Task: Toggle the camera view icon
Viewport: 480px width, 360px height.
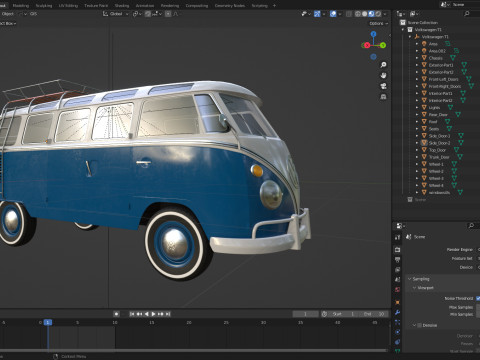Action: point(383,86)
